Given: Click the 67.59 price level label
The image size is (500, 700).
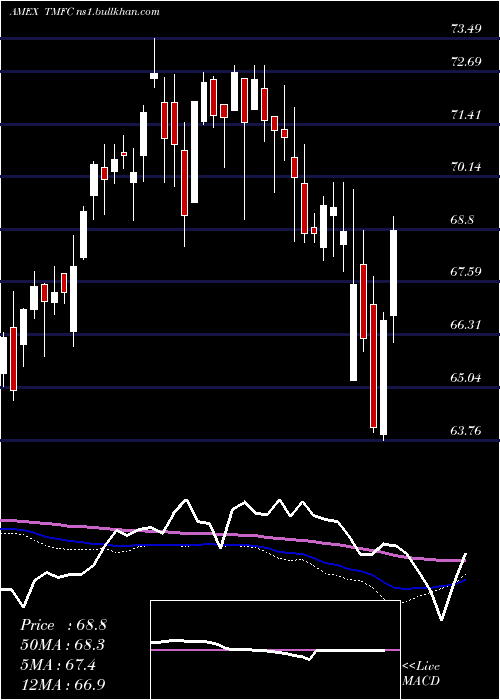Looking at the screenshot, I should [466, 272].
